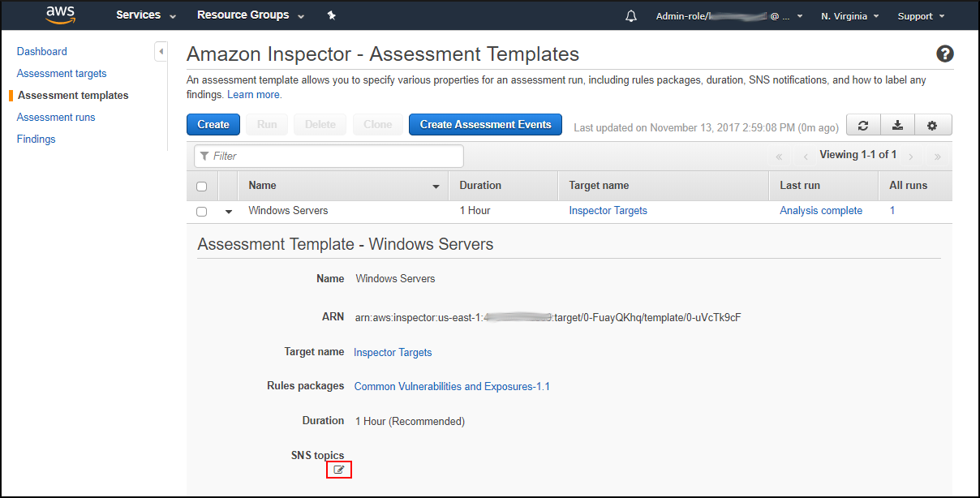
Task: Open the Inspector Targets link
Action: (x=608, y=210)
